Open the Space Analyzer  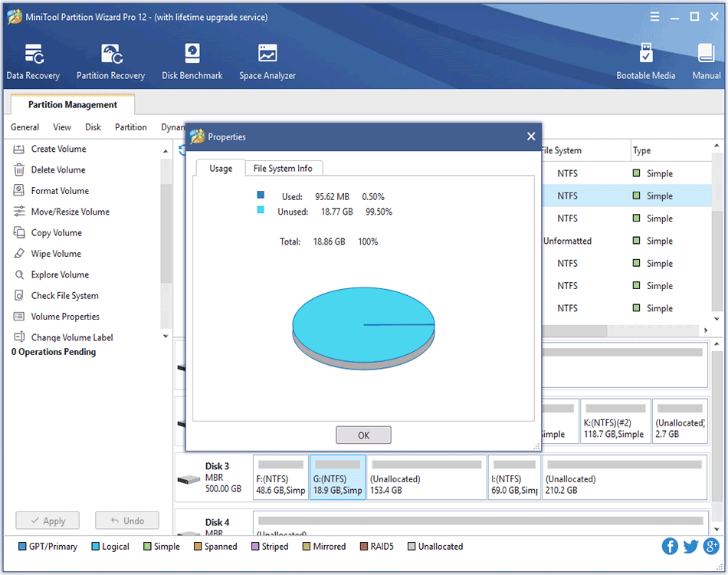click(267, 61)
